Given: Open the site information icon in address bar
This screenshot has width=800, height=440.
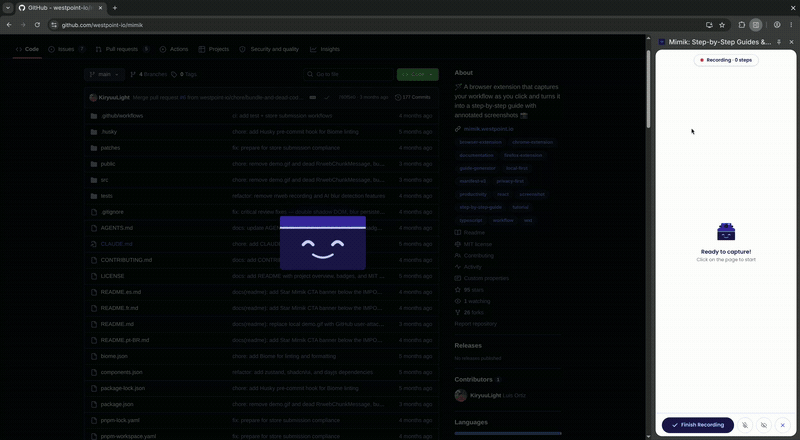Looking at the screenshot, I should tap(54, 25).
